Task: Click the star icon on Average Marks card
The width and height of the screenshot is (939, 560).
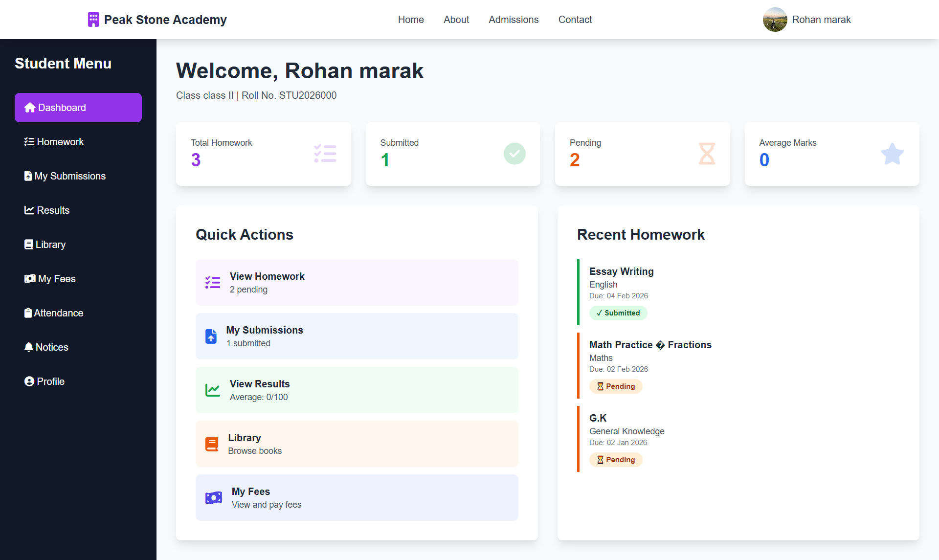Action: (x=892, y=154)
